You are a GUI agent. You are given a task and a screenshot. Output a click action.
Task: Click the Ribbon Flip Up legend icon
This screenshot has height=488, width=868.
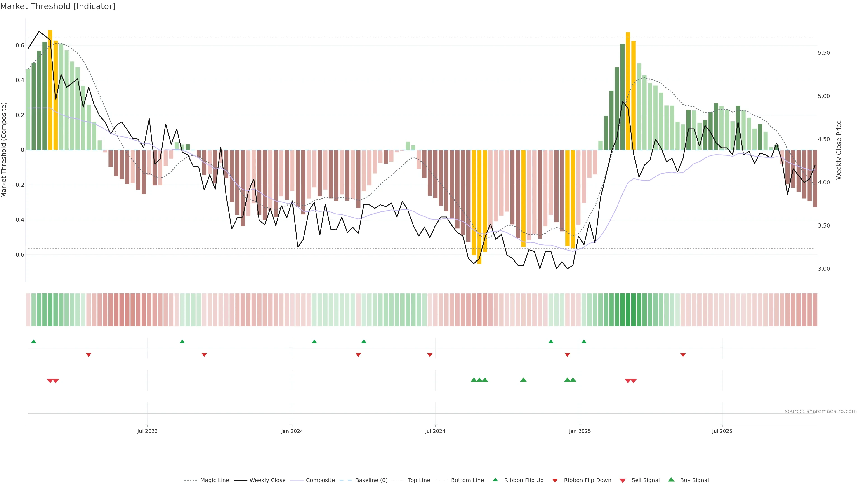495,480
